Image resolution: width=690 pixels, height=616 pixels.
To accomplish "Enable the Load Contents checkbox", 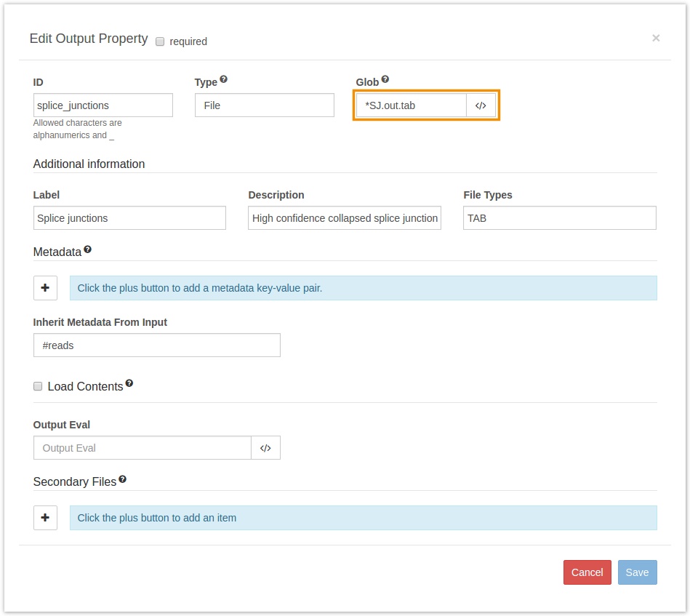I will click(38, 387).
